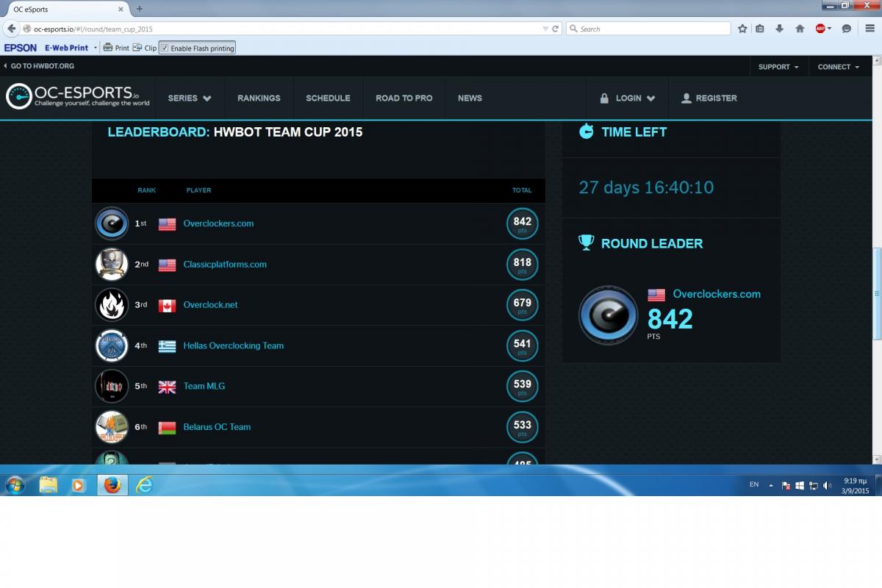This screenshot has width=882, height=588.
Task: Click the PLAYER column header
Action: [198, 190]
